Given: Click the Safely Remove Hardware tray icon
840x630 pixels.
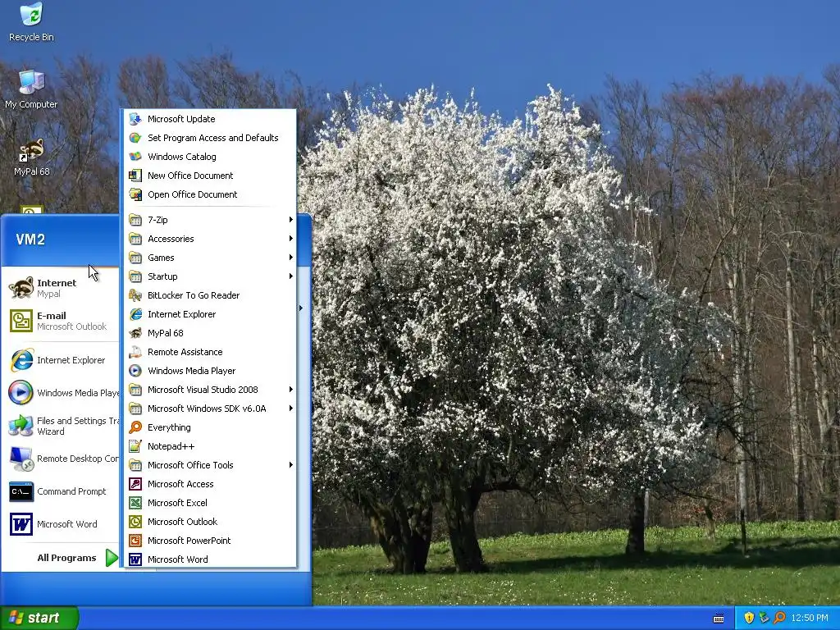Looking at the screenshot, I should pos(764,618).
